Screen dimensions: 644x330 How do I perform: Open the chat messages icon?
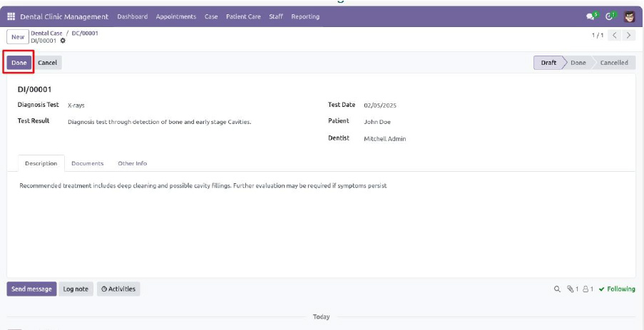pyautogui.click(x=590, y=16)
